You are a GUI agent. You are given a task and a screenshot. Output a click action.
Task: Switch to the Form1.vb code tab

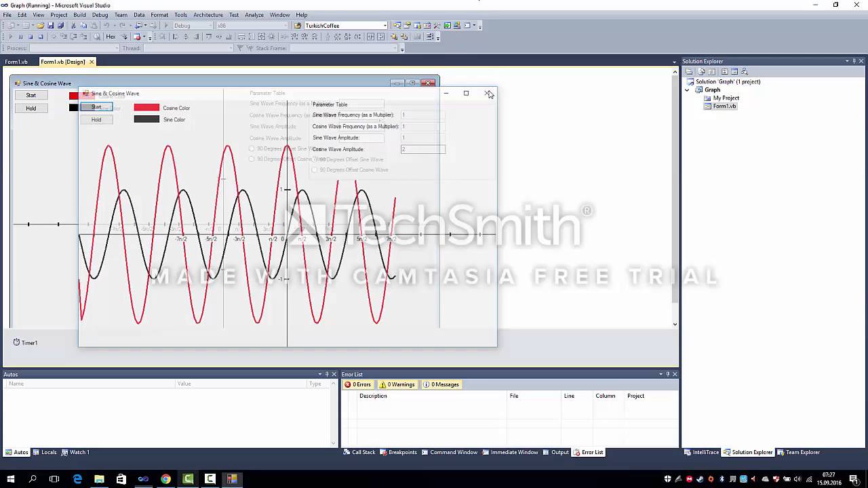(x=17, y=62)
